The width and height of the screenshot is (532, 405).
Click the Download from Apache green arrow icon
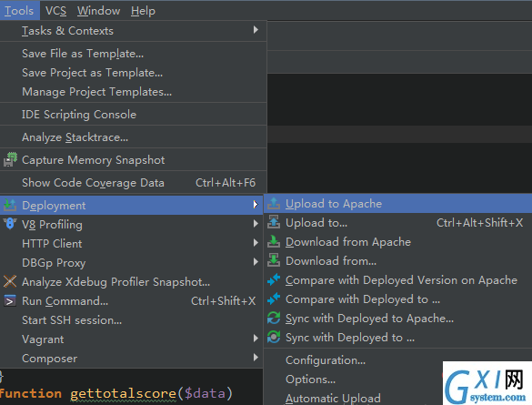(274, 242)
